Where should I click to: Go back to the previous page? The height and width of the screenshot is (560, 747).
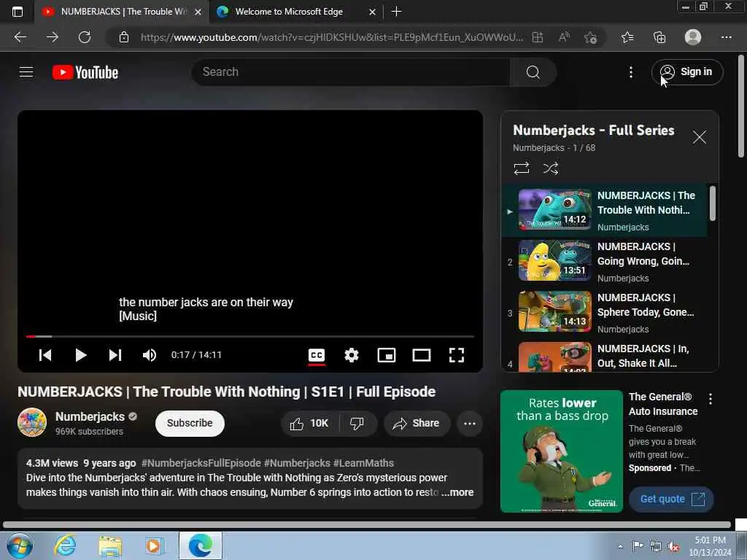point(20,37)
